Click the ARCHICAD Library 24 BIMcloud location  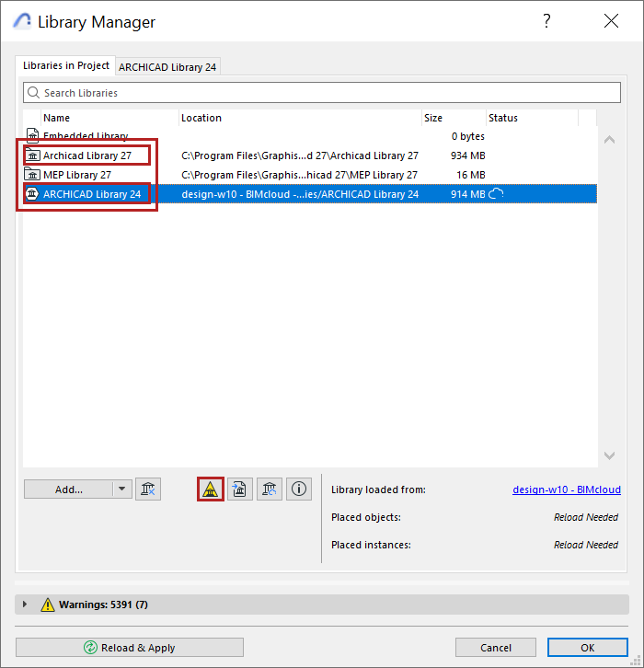(x=300, y=194)
